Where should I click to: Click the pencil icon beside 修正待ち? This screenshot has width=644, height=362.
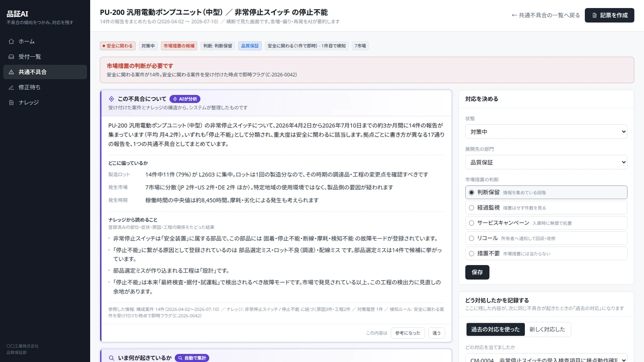(11, 87)
